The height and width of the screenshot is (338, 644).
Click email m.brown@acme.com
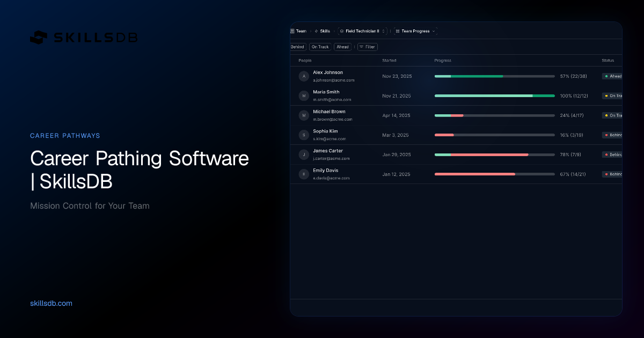pos(333,119)
